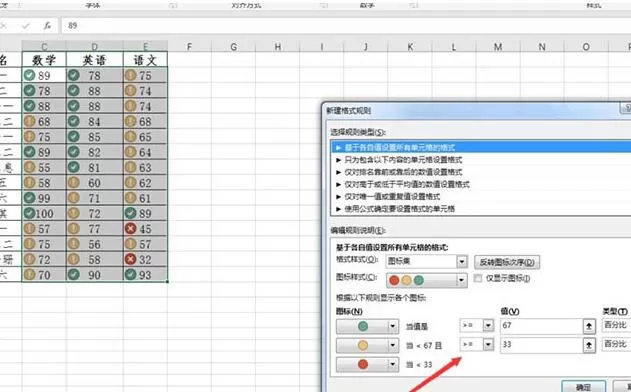Screen dimensions: 631x392
Task: Click the 反转图标次序 button
Action: [x=507, y=262]
